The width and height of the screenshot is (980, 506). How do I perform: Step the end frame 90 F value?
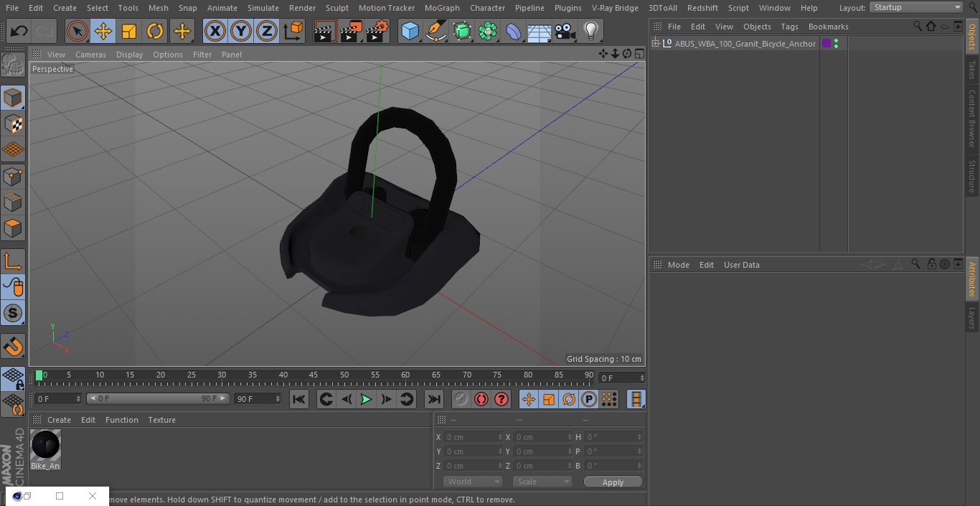(278, 398)
